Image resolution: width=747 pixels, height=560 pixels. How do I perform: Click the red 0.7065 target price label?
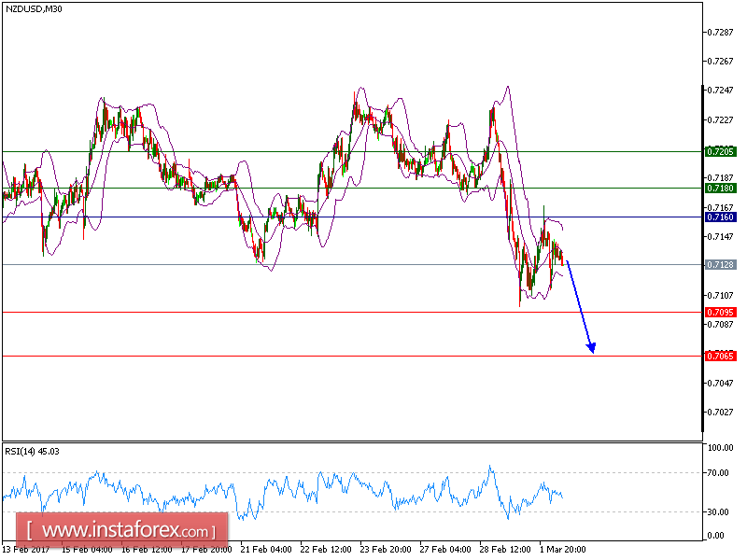719,356
